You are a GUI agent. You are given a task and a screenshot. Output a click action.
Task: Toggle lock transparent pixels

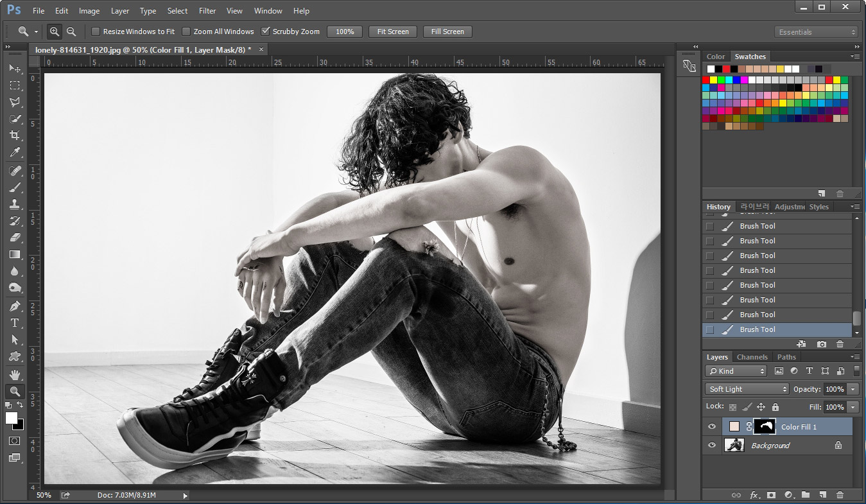click(732, 407)
